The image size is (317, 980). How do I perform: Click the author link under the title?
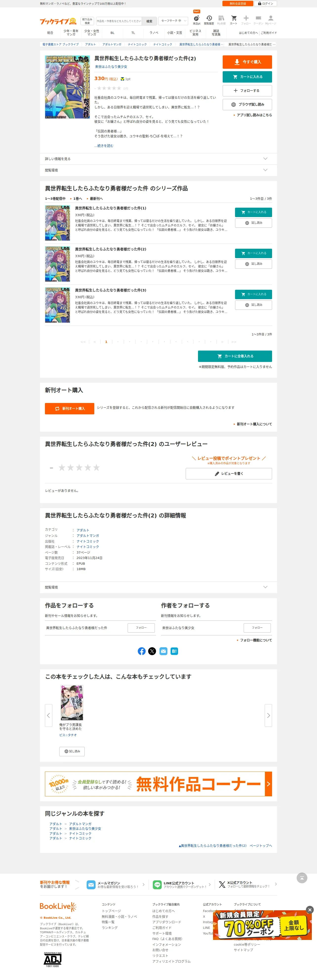(111, 67)
